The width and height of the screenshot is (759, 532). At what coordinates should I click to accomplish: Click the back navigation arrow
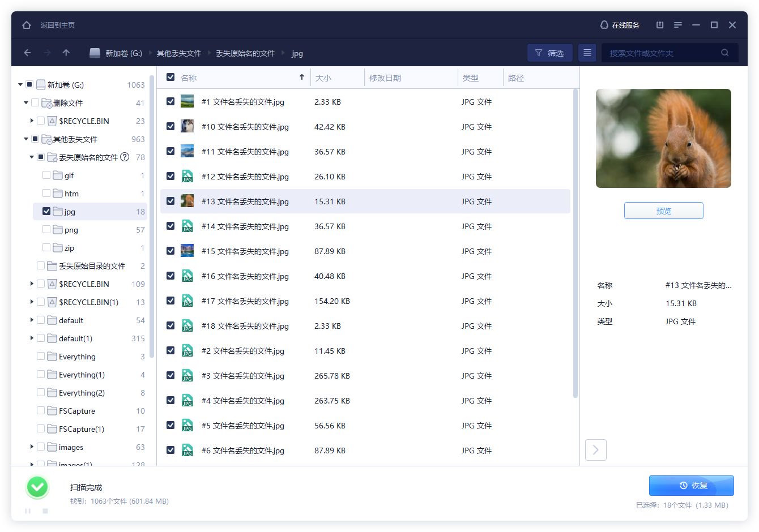tap(27, 53)
